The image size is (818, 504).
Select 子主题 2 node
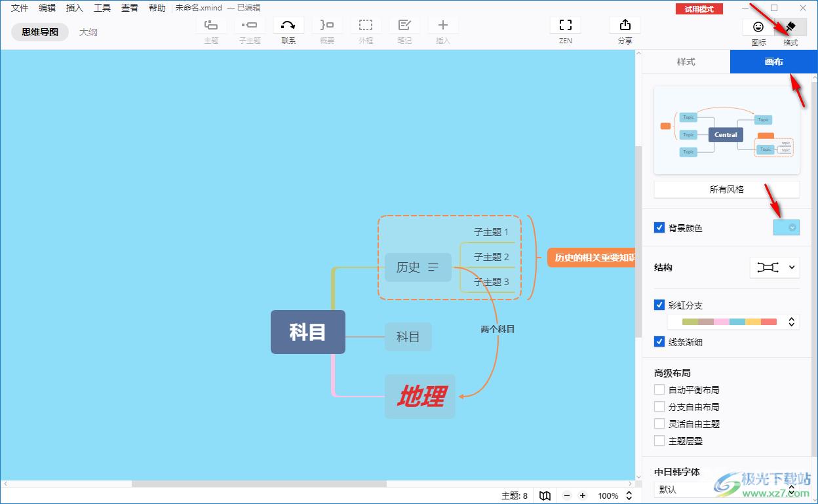491,257
